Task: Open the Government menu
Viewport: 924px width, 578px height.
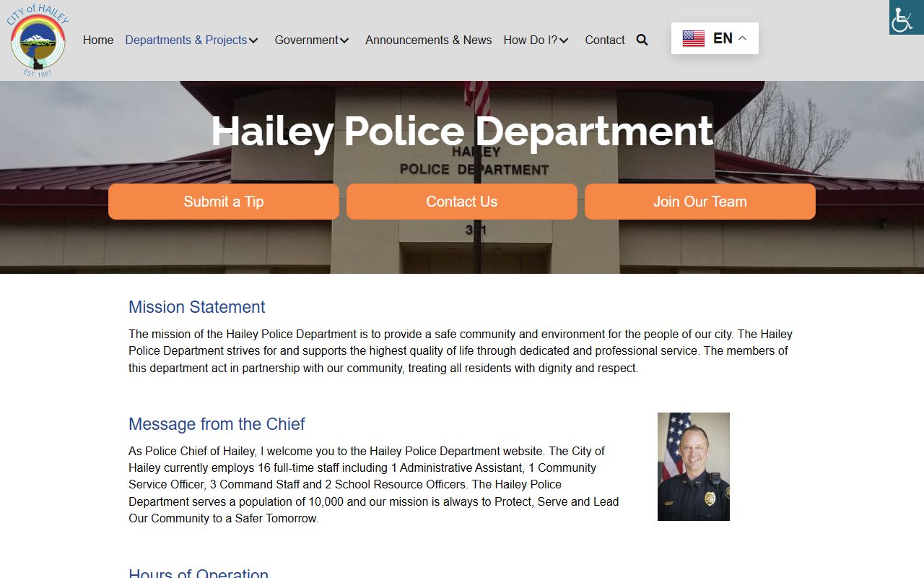Action: (x=306, y=40)
